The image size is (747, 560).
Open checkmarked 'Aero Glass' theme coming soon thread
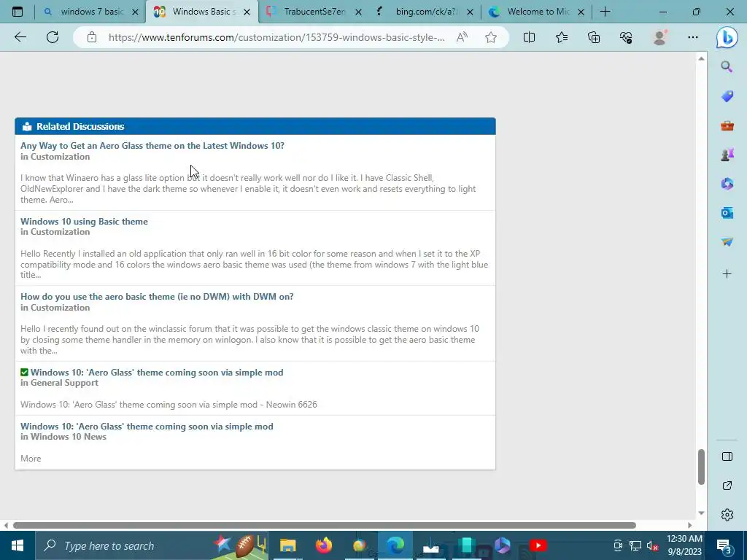[x=157, y=373]
